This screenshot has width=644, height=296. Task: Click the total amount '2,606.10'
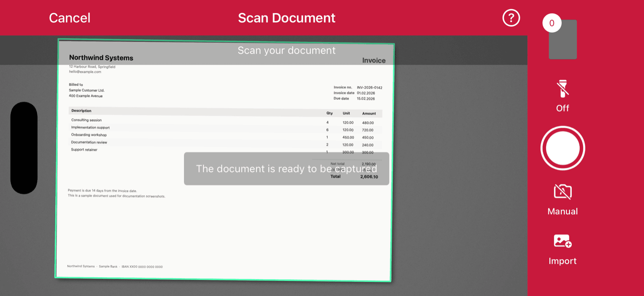369,177
